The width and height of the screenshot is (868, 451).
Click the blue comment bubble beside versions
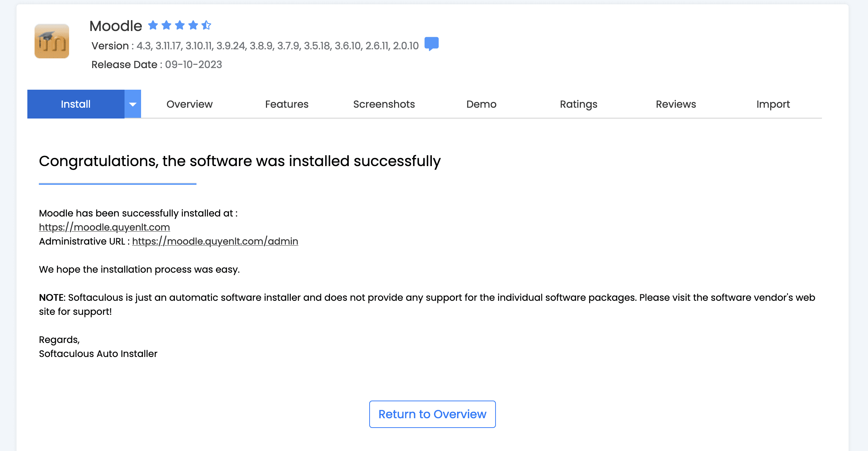431,44
